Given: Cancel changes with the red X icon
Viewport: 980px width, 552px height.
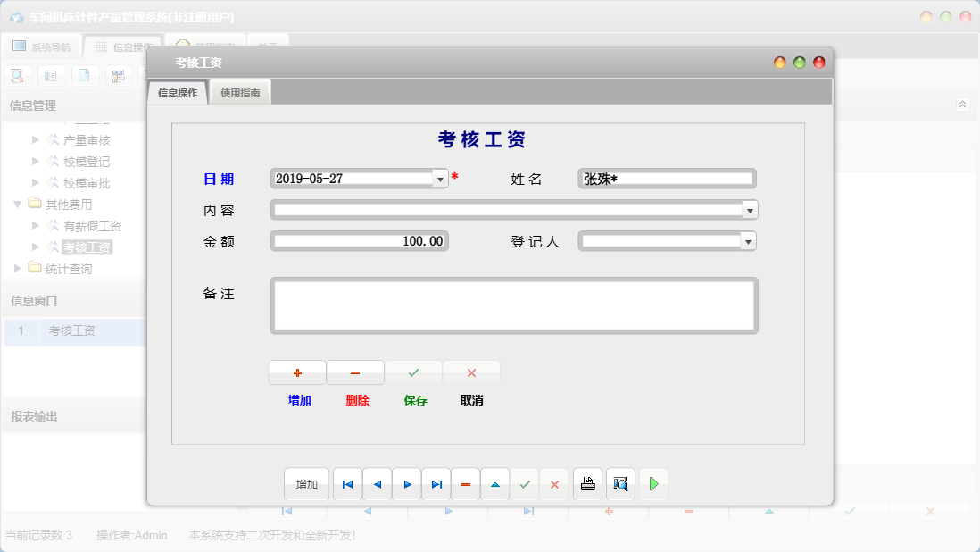Looking at the screenshot, I should click(554, 483).
